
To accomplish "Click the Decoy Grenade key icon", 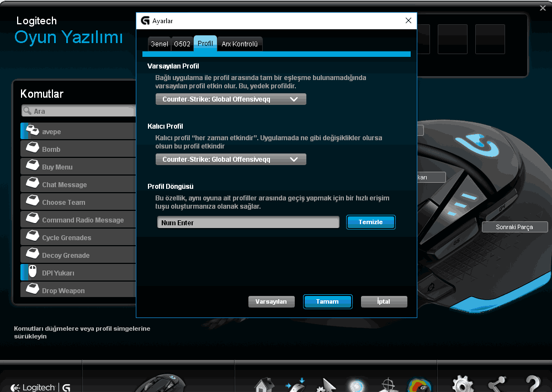I will pos(33,253).
